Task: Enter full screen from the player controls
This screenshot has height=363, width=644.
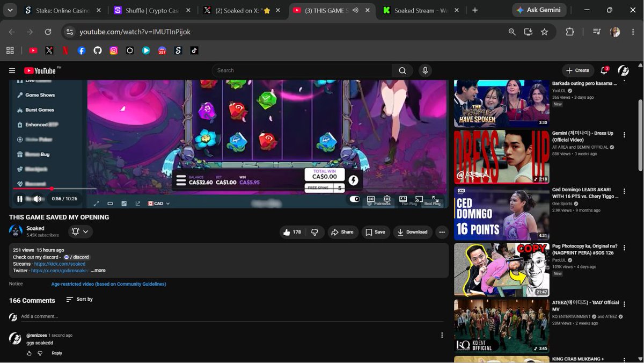Action: (435, 199)
